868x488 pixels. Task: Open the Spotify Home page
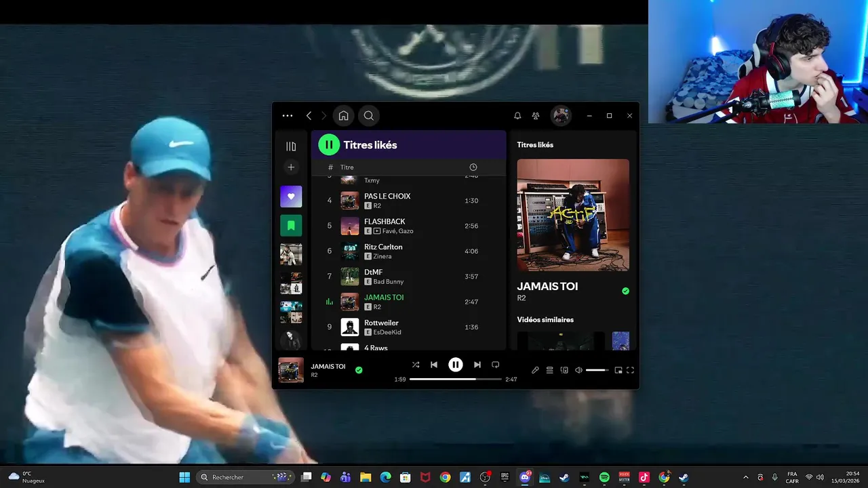coord(344,116)
